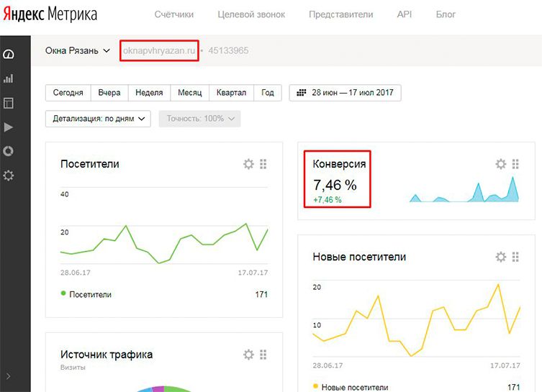Open the Целевой звонок section
The height and width of the screenshot is (392, 542).
click(x=261, y=14)
